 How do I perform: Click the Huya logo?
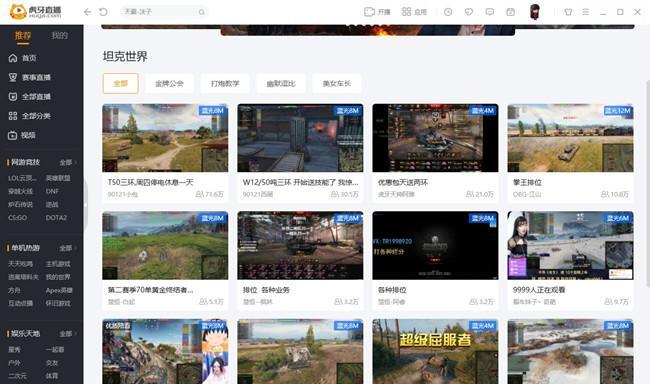tap(35, 12)
